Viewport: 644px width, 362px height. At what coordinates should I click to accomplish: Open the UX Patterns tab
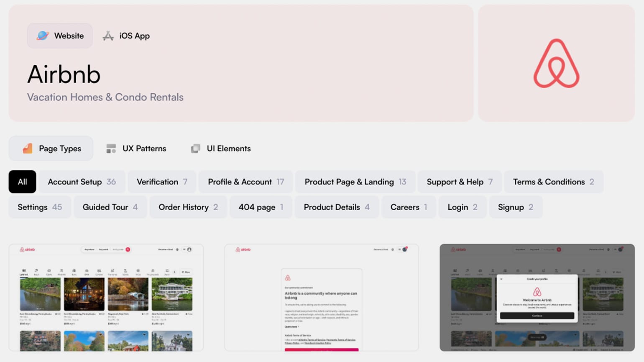[x=136, y=148]
